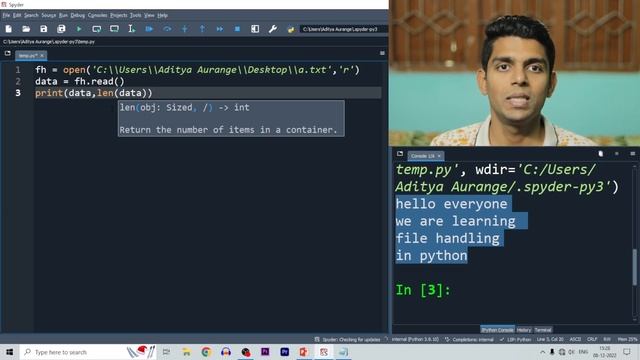Run selection or current line icon
This screenshot has height=360, width=640.
(x=131, y=29)
